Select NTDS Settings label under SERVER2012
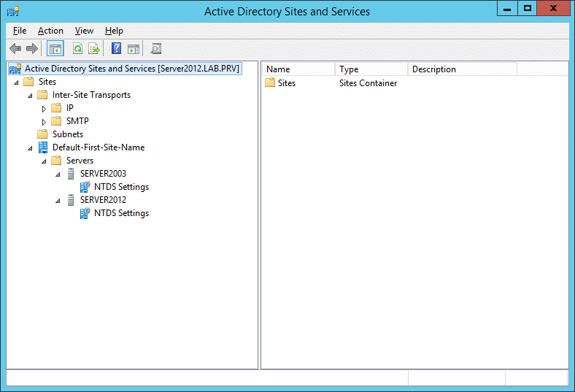575x392 pixels. [121, 213]
